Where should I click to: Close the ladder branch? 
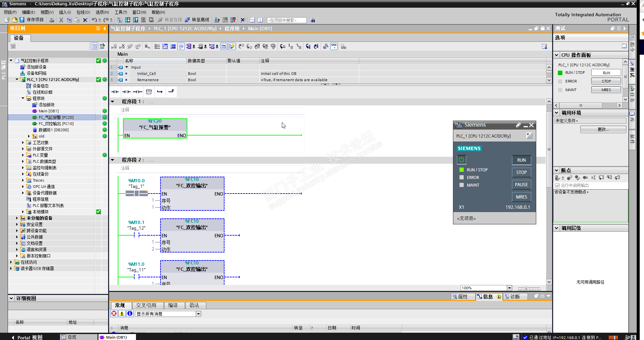coord(171,92)
